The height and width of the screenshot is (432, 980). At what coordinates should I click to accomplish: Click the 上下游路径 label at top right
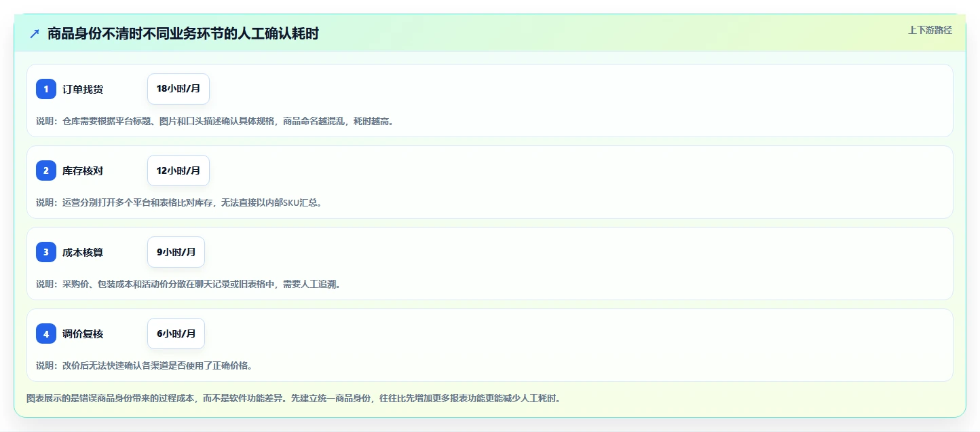click(930, 30)
